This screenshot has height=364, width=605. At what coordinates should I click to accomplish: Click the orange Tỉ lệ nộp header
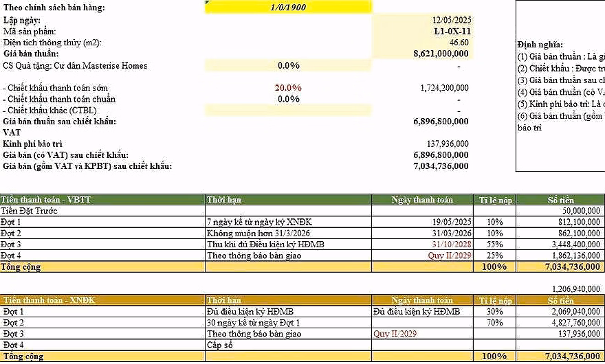[495, 300]
